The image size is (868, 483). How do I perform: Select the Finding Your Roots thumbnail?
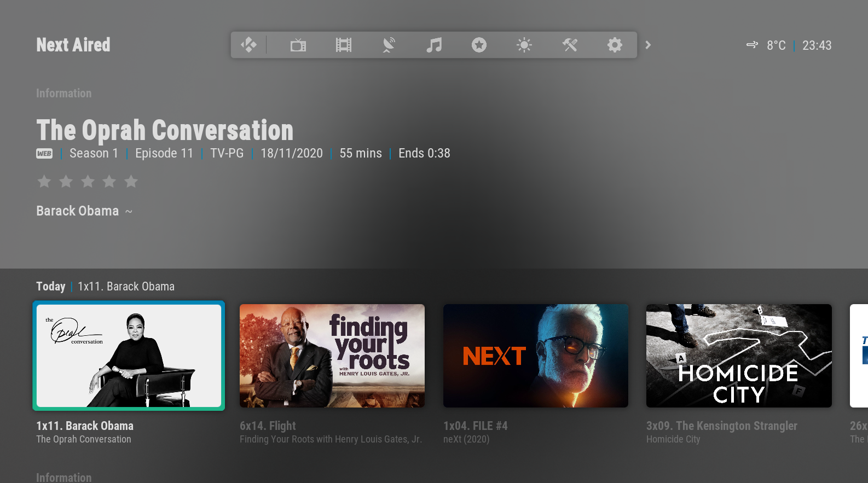point(332,356)
